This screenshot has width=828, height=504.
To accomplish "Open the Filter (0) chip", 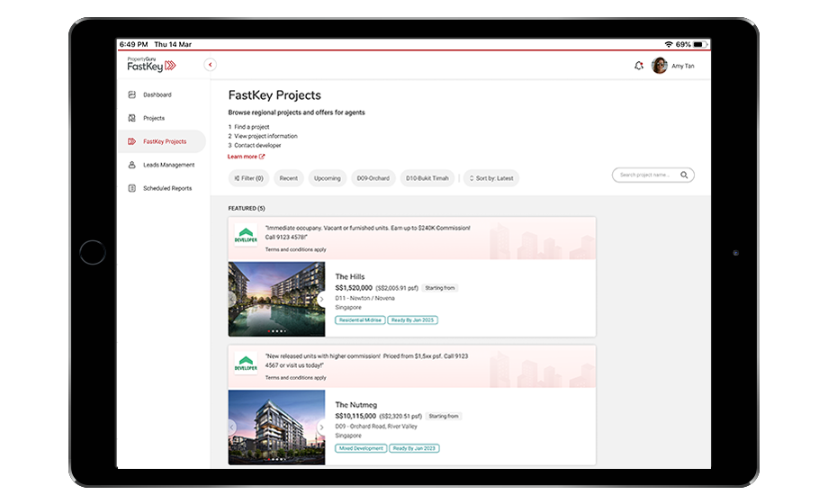I will point(248,178).
